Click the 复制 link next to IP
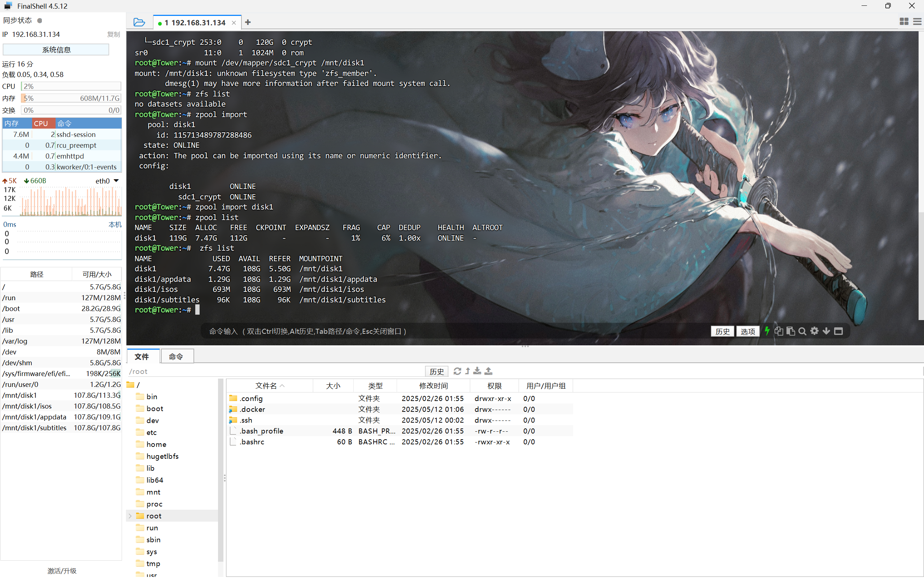 [x=113, y=34]
